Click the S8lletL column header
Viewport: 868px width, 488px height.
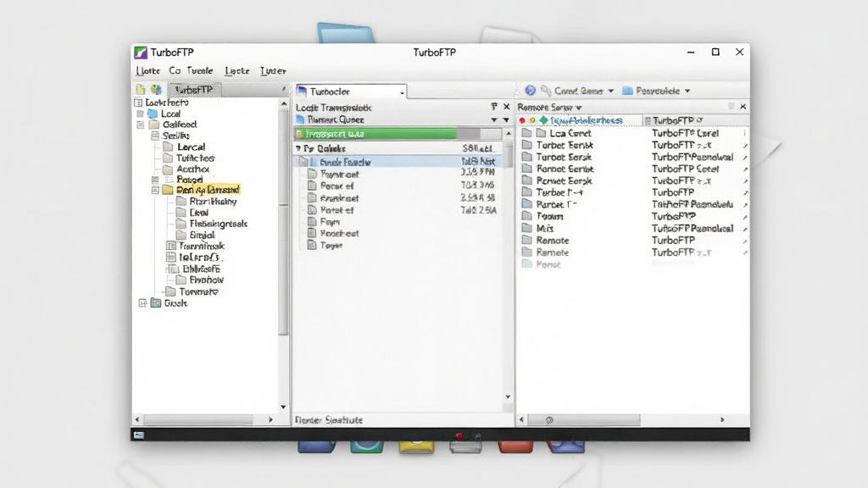click(477, 148)
